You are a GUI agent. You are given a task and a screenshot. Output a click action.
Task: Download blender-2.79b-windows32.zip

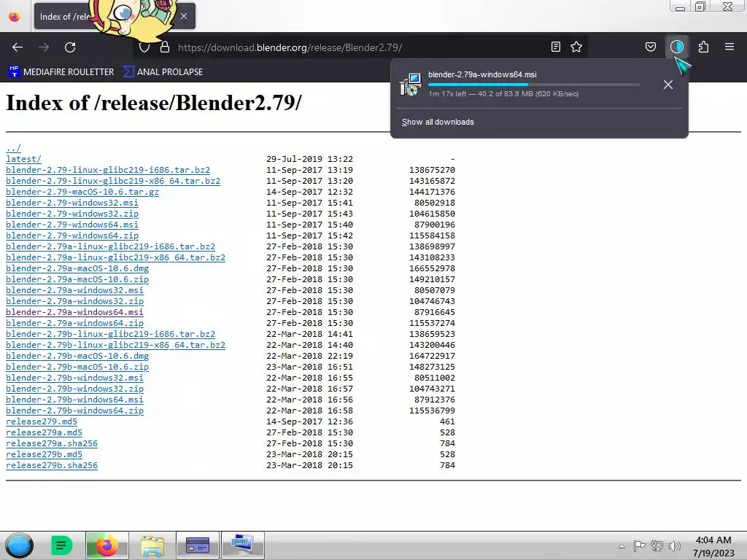74,389
